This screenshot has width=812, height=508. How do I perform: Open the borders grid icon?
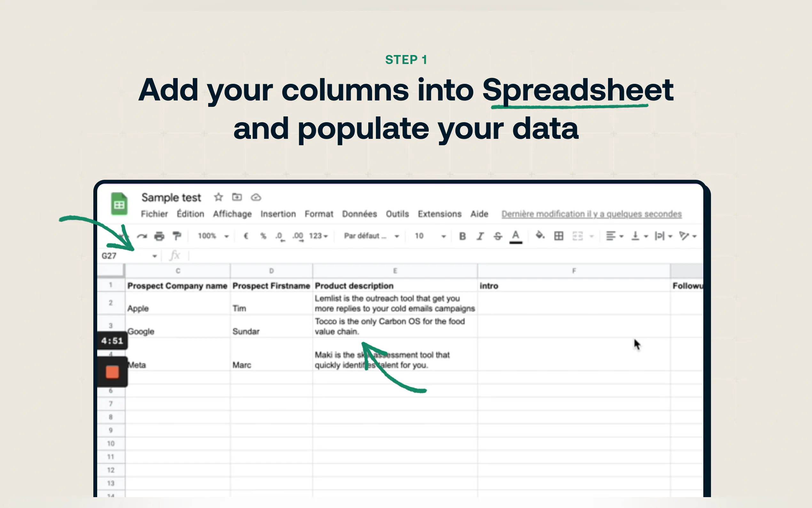click(x=558, y=236)
